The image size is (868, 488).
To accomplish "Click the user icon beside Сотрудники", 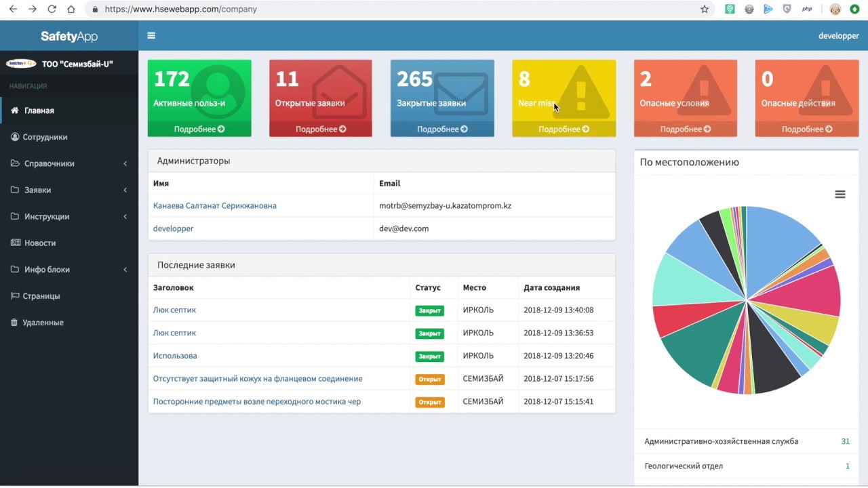I will point(15,137).
